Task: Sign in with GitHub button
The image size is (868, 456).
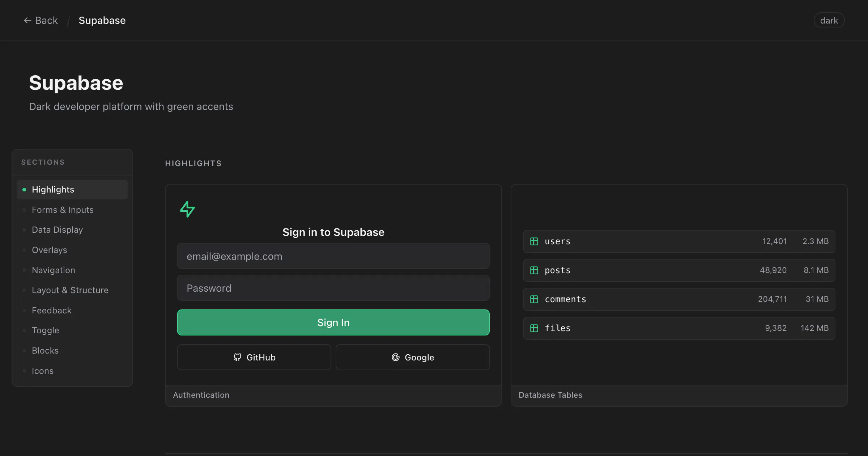Action: [x=254, y=357]
